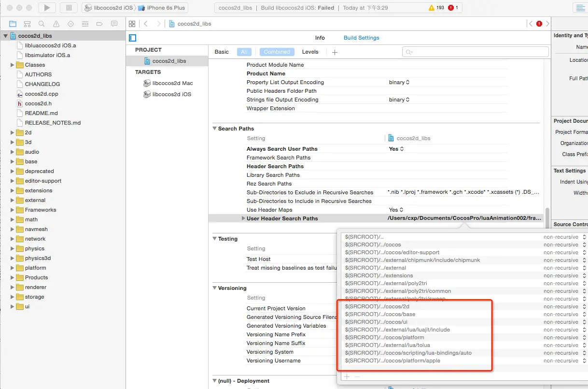Open the related items grid menu
Image resolution: width=588 pixels, height=389 pixels.
[x=132, y=24]
